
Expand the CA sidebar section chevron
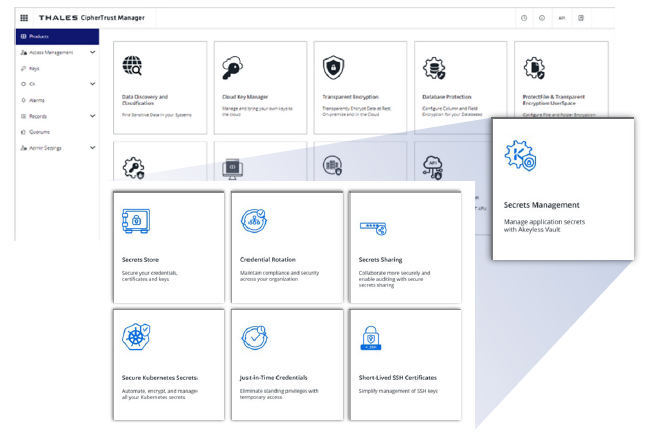coord(92,84)
